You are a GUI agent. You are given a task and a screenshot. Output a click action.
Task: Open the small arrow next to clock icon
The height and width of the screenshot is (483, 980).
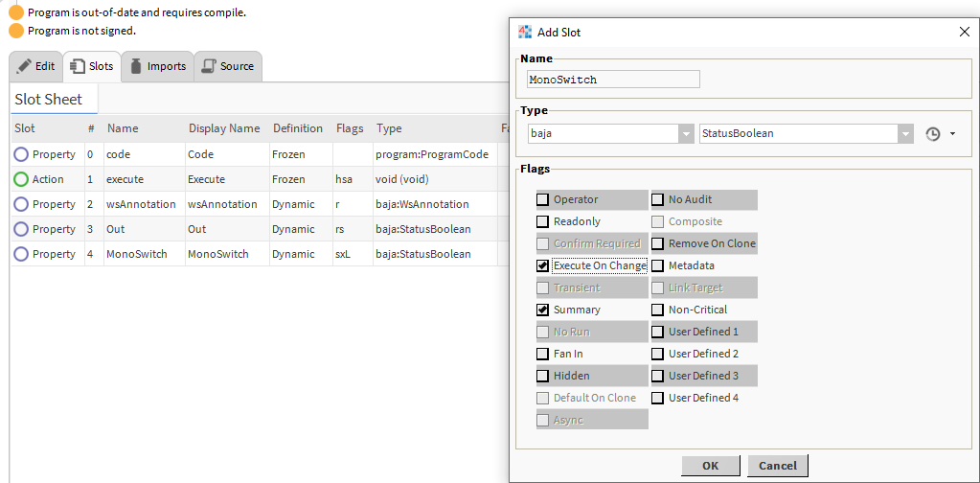tap(952, 134)
